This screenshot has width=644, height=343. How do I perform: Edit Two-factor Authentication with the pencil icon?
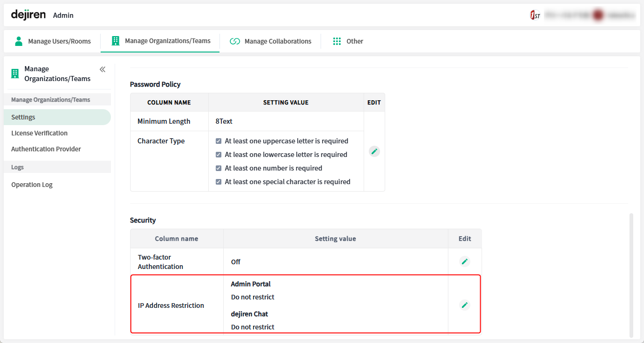464,261
